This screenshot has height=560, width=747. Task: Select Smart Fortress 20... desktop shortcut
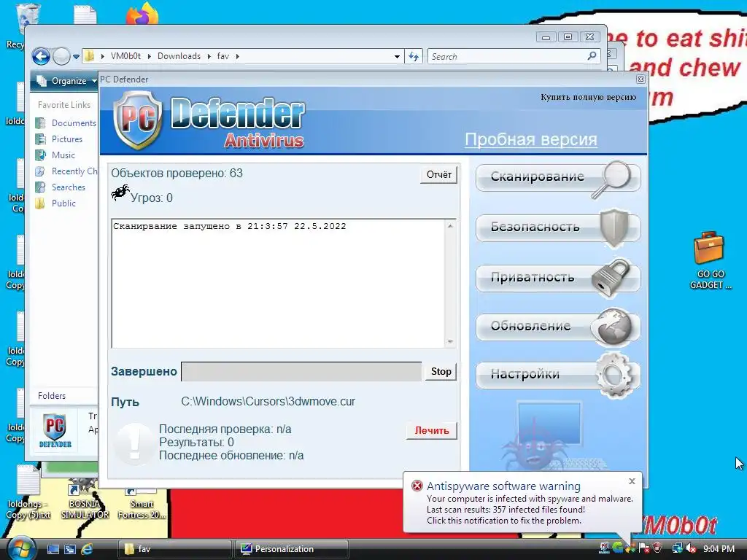[142, 504]
